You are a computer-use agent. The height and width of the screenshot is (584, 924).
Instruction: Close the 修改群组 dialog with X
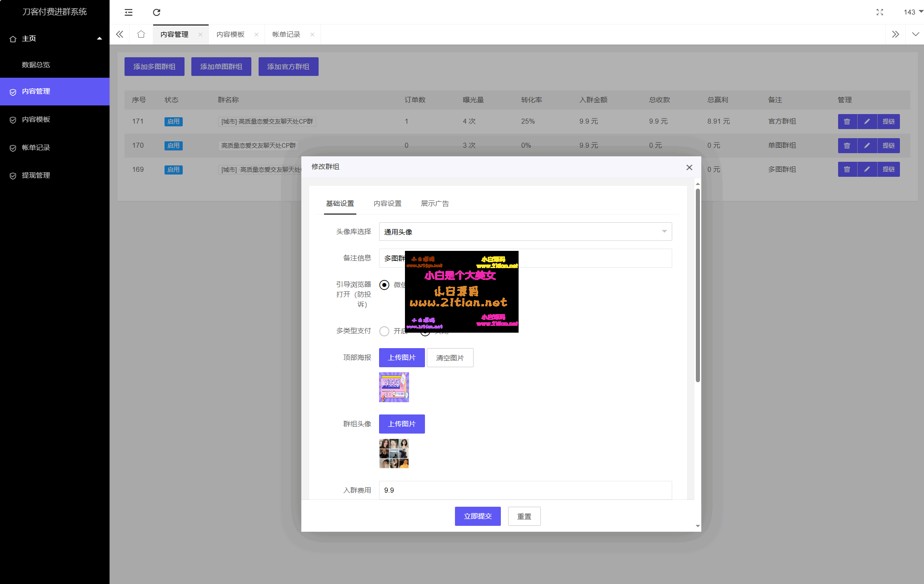click(689, 167)
